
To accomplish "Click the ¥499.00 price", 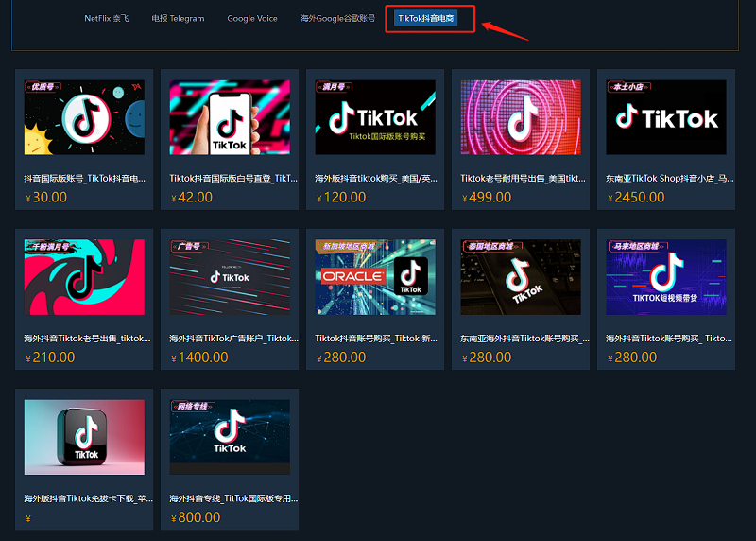I will [x=487, y=198].
